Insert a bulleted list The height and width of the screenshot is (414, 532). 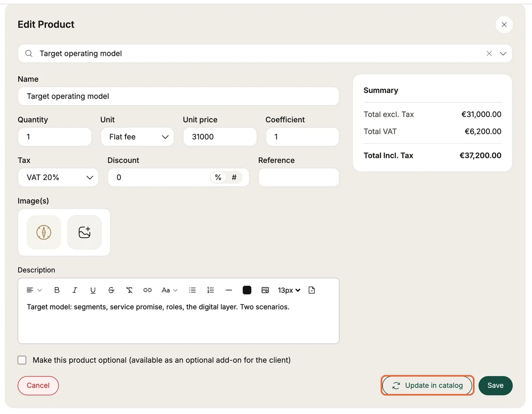click(x=193, y=290)
